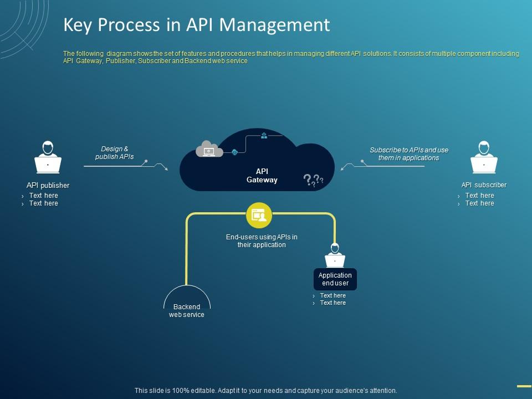Viewport: 532px width, 399px height.
Task: Select the Backend web service label
Action: pyautogui.click(x=187, y=310)
